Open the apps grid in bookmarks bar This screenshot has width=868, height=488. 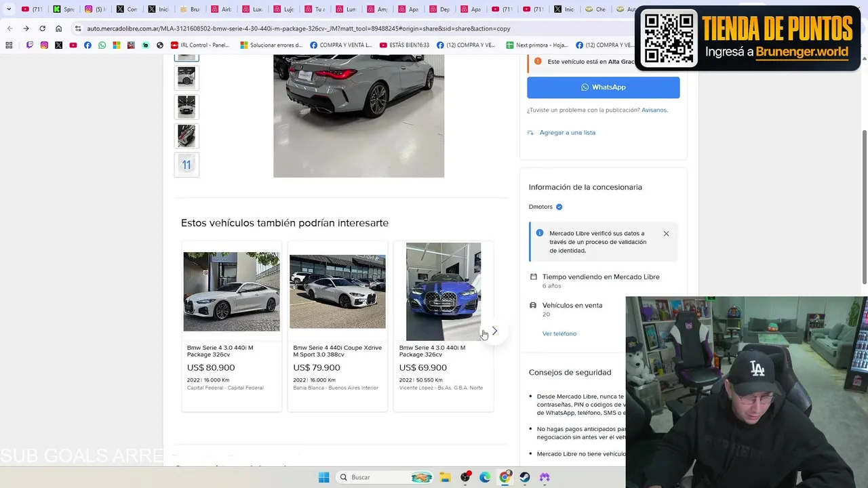click(9, 45)
